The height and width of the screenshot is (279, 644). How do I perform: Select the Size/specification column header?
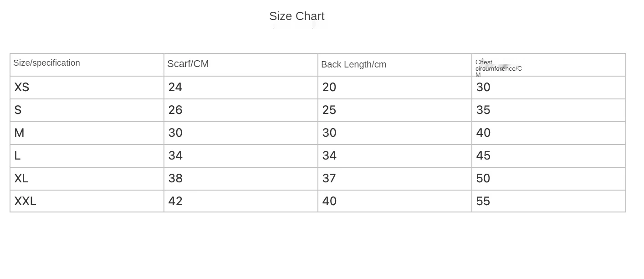coord(46,63)
